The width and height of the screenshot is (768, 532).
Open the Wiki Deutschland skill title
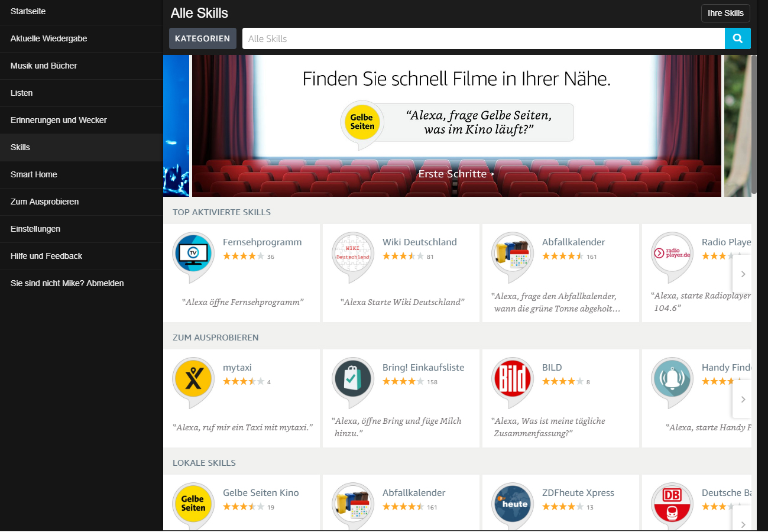click(420, 242)
